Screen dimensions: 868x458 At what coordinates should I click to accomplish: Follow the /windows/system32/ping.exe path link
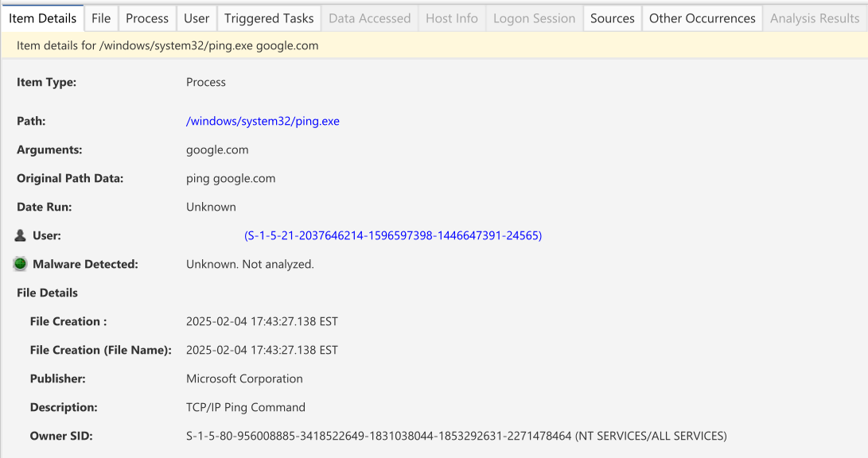click(x=263, y=121)
